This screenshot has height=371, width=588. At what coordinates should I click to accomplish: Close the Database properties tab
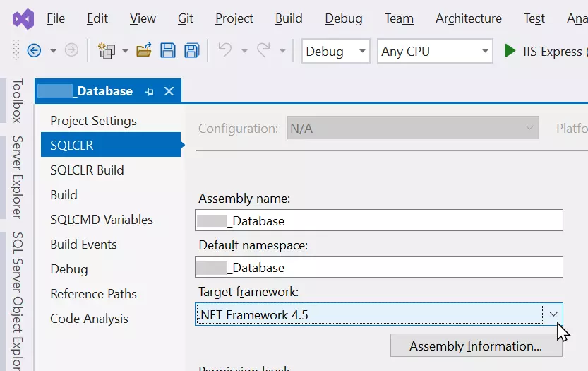[169, 91]
